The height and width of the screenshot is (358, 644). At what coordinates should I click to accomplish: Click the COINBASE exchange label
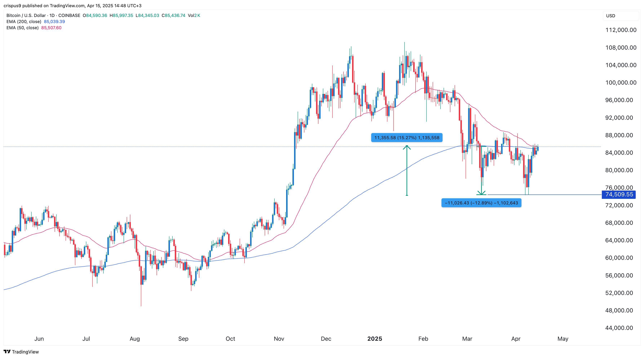point(69,16)
